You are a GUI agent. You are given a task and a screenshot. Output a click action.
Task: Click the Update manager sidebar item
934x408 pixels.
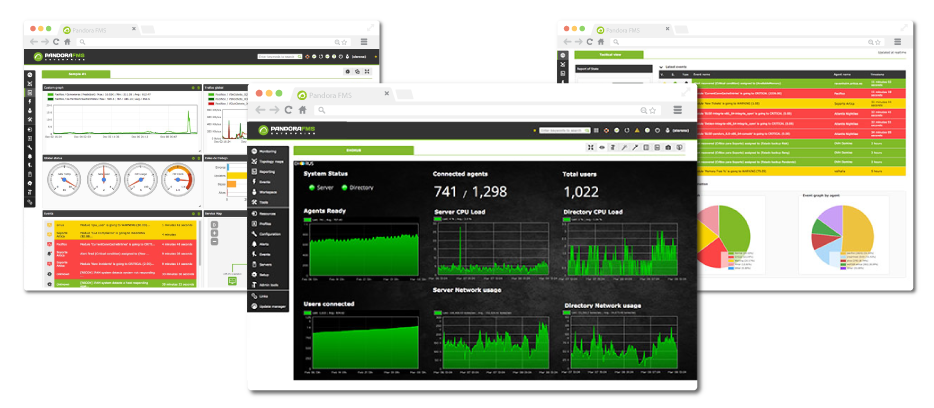(270, 305)
